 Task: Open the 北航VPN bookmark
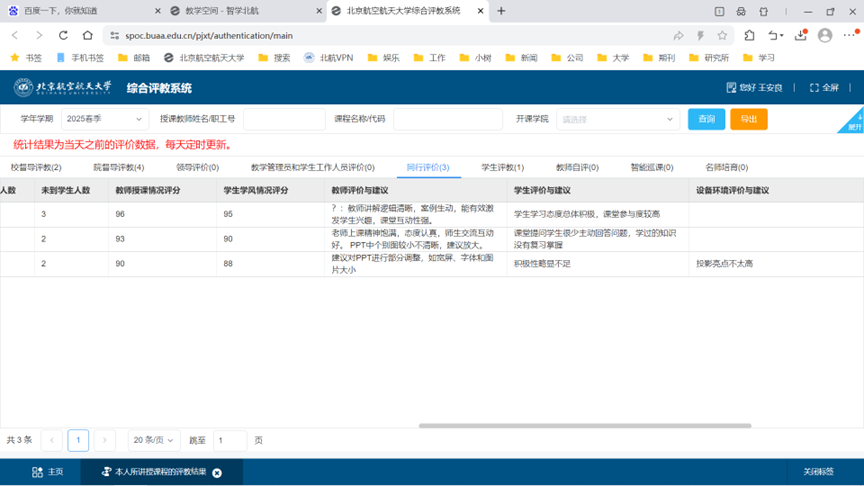click(328, 57)
